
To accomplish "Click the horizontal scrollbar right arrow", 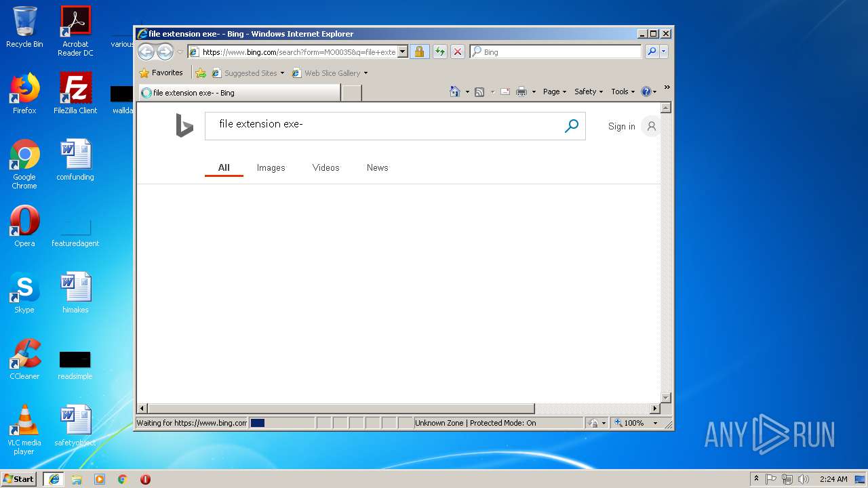I will click(655, 409).
